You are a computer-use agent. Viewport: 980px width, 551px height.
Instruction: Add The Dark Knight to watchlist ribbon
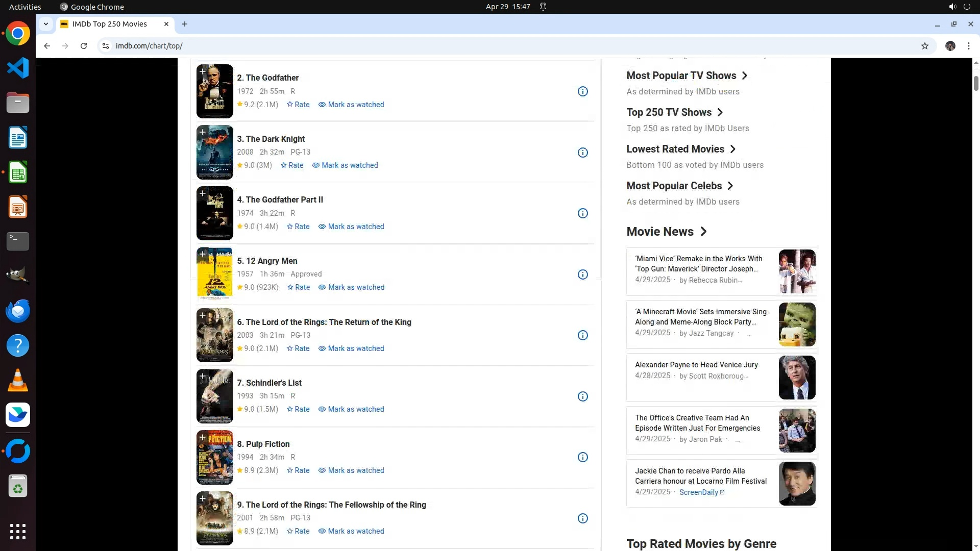click(x=203, y=133)
